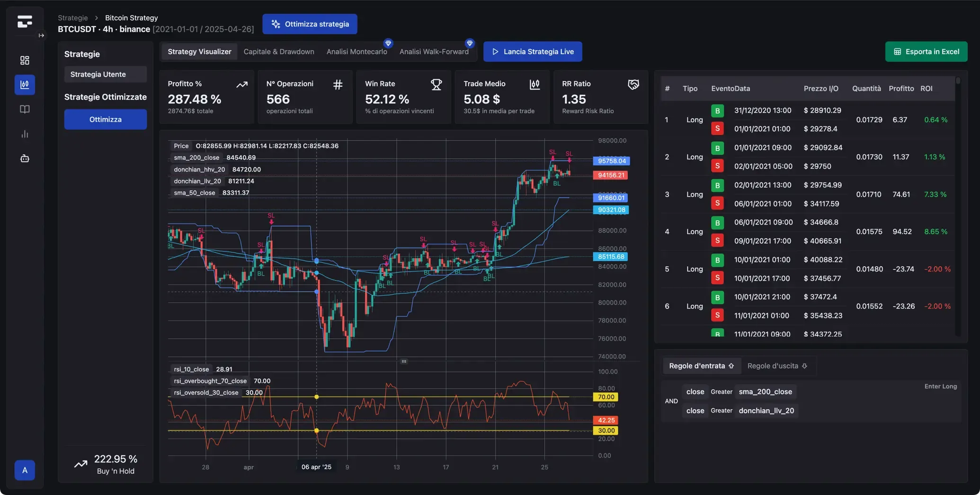Open the book icon in sidebar
The width and height of the screenshot is (980, 495).
[x=25, y=109]
